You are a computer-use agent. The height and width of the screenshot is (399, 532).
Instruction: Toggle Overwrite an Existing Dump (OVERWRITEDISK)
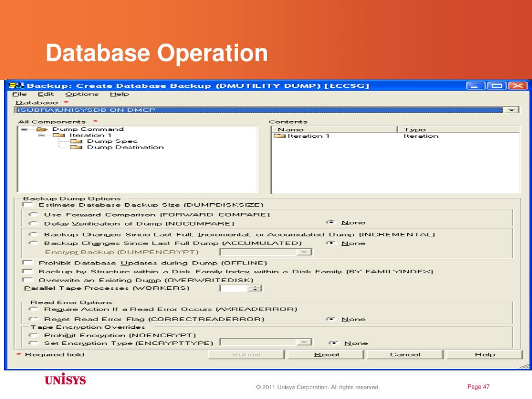click(28, 280)
